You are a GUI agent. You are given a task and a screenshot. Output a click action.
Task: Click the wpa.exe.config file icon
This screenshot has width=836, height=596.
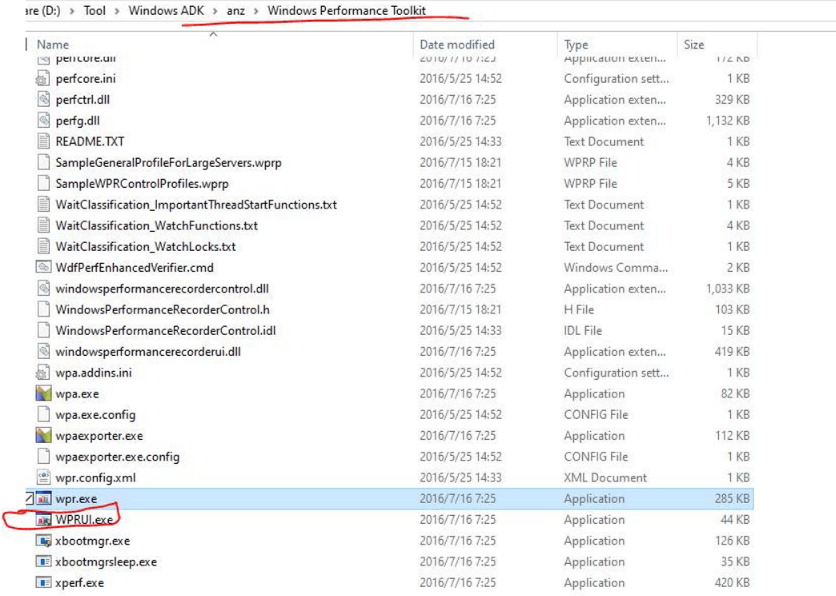pyautogui.click(x=43, y=415)
